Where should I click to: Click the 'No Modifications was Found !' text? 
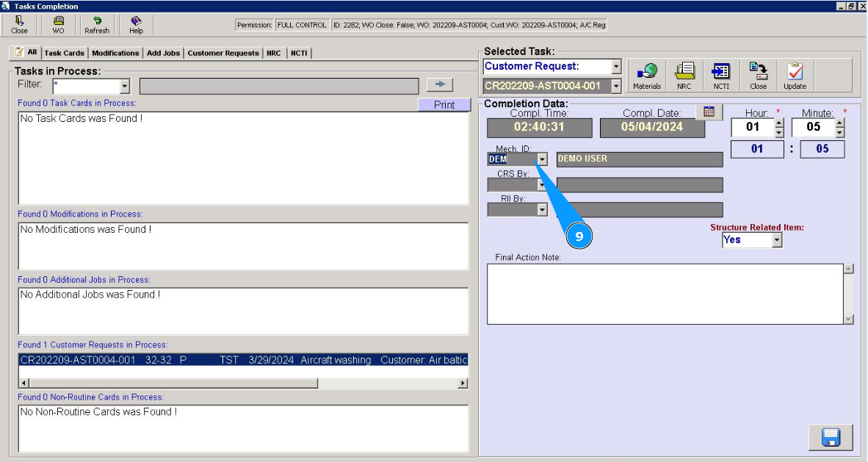[86, 229]
